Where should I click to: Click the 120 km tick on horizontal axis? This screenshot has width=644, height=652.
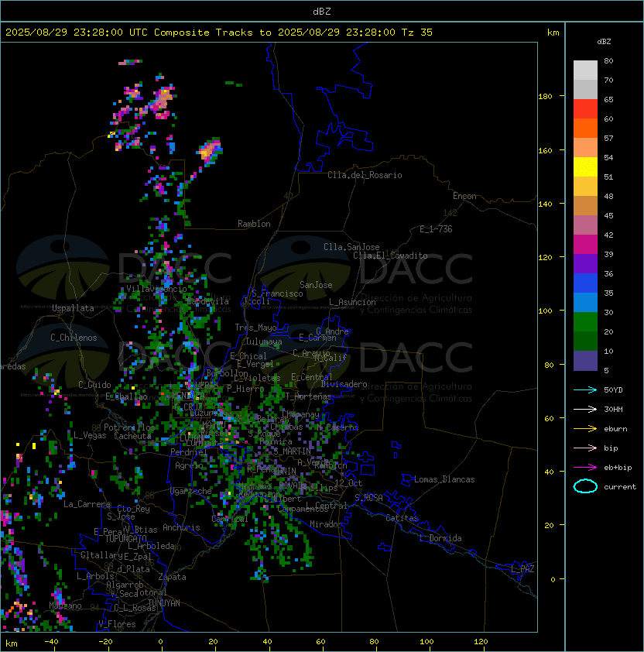coord(481,642)
